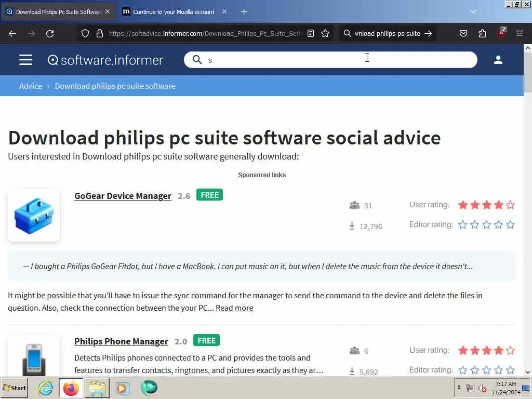The width and height of the screenshot is (532, 399).
Task: Open File Explorer from the taskbar
Action: coord(97,388)
